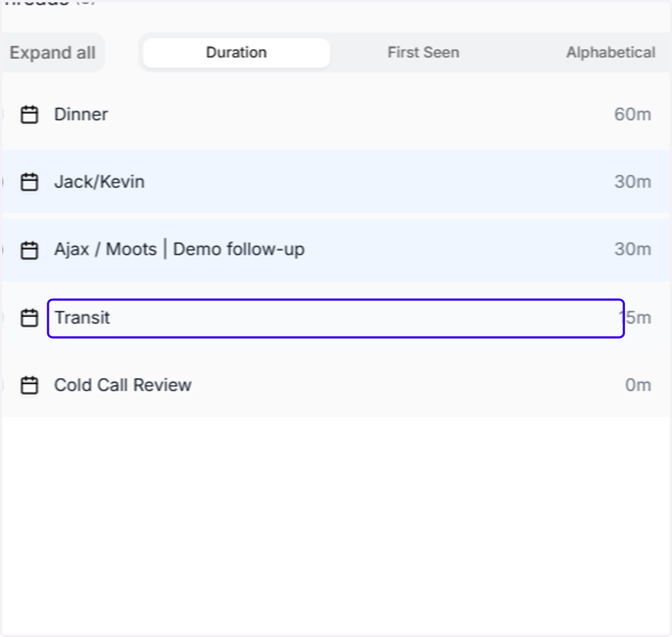Screen dimensions: 672x637
Task: Select the Transit thread
Action: 336,318
